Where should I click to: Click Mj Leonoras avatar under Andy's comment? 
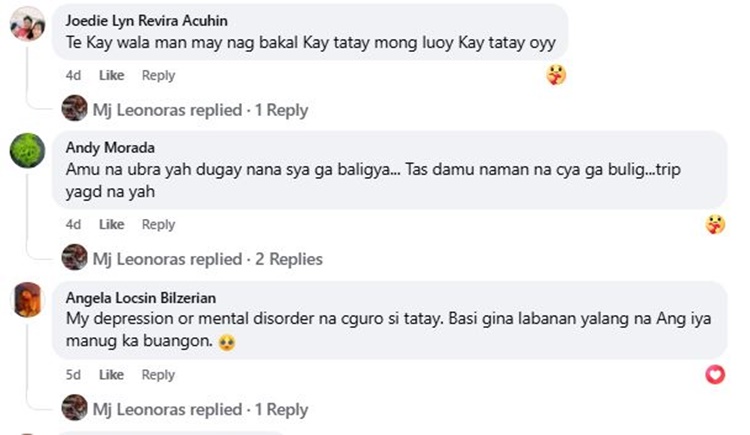click(74, 257)
